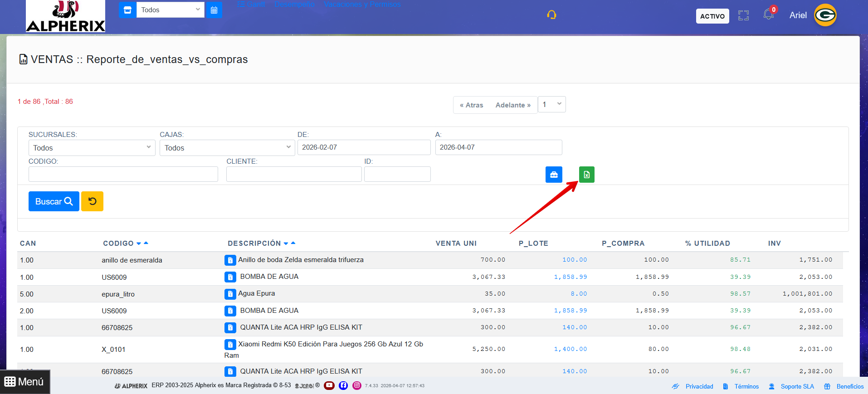The width and height of the screenshot is (868, 394).
Task: Expand the SUCURSALES dropdown
Action: pyautogui.click(x=92, y=148)
